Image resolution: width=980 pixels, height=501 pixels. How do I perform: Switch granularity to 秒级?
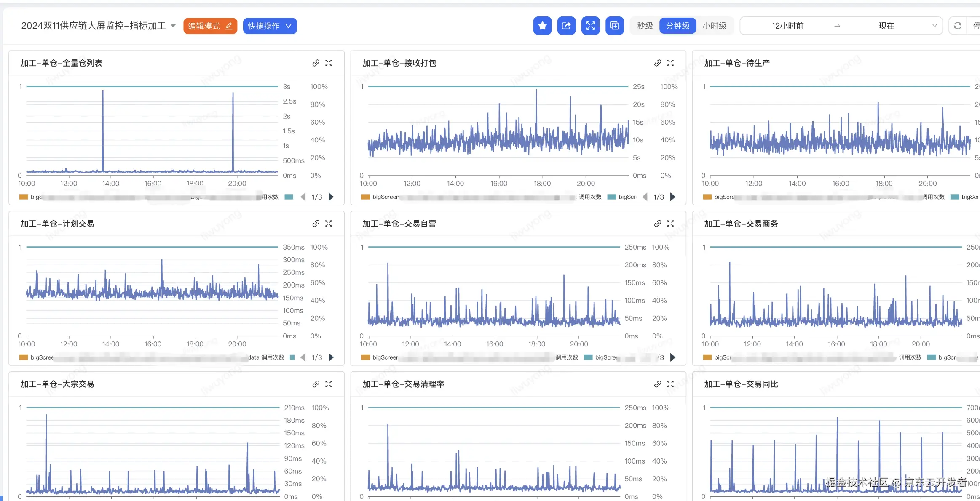645,26
